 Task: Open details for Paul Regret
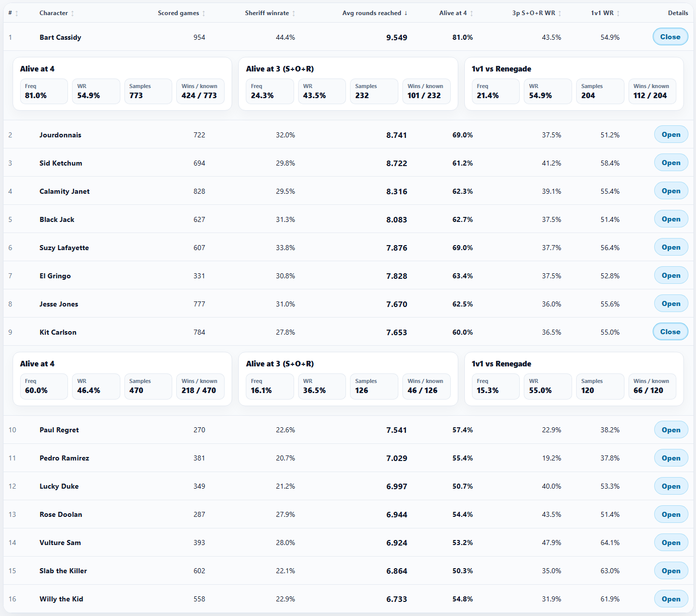tap(671, 430)
